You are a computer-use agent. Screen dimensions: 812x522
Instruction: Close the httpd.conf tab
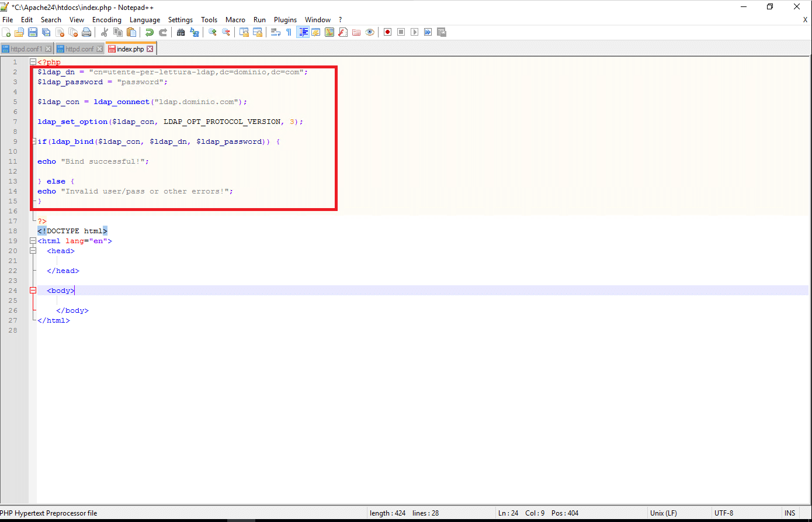coord(99,49)
